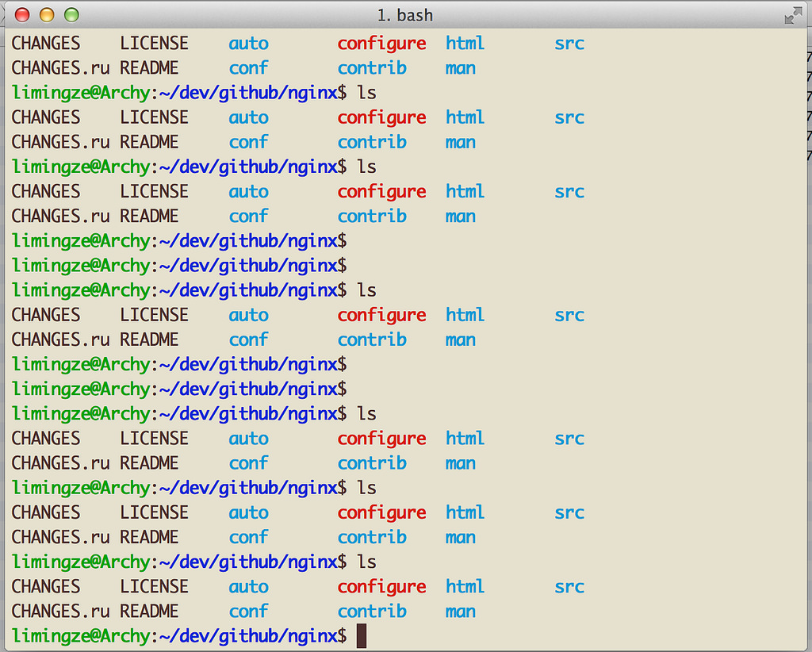
Task: Click the last typed "ls" command
Action: point(366,562)
